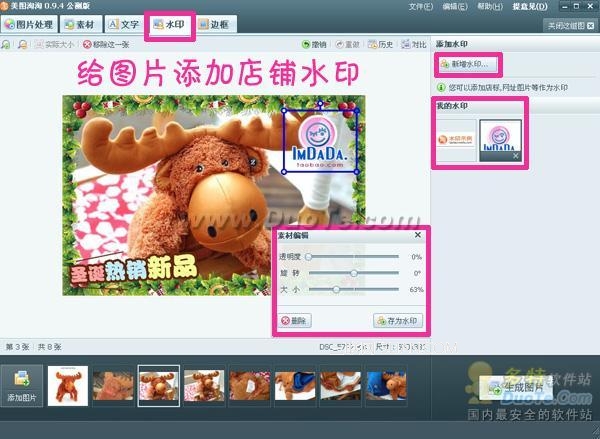This screenshot has height=439, width=600.
Task: Click the ImDaDa watermark on the canvas
Action: [320, 142]
